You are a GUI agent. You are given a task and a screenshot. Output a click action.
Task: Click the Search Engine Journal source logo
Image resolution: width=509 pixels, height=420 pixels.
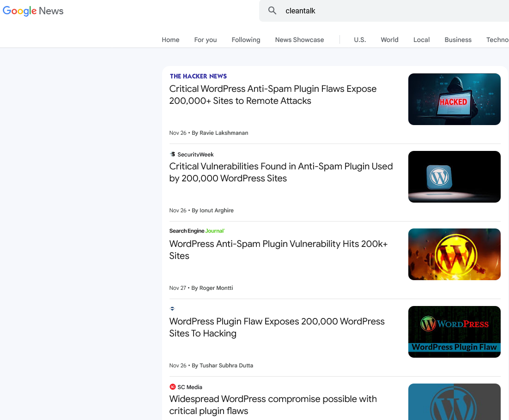pos(197,231)
